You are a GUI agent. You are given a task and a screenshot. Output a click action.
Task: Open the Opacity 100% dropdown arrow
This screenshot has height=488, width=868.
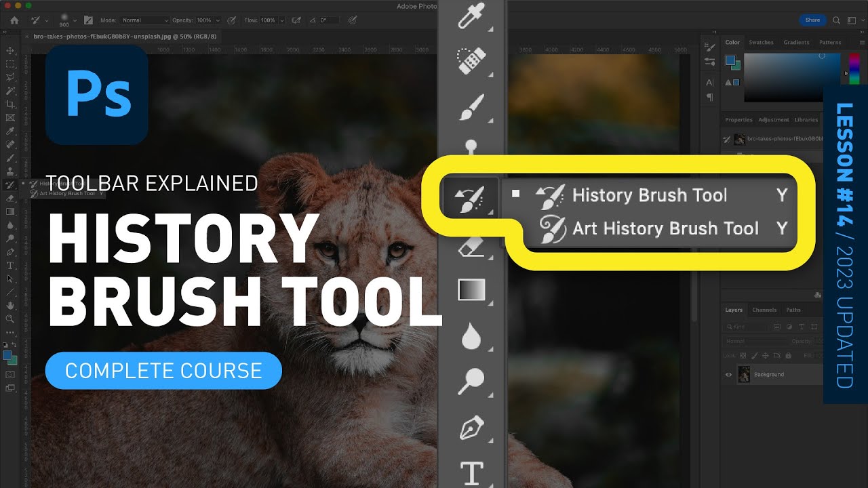click(218, 20)
